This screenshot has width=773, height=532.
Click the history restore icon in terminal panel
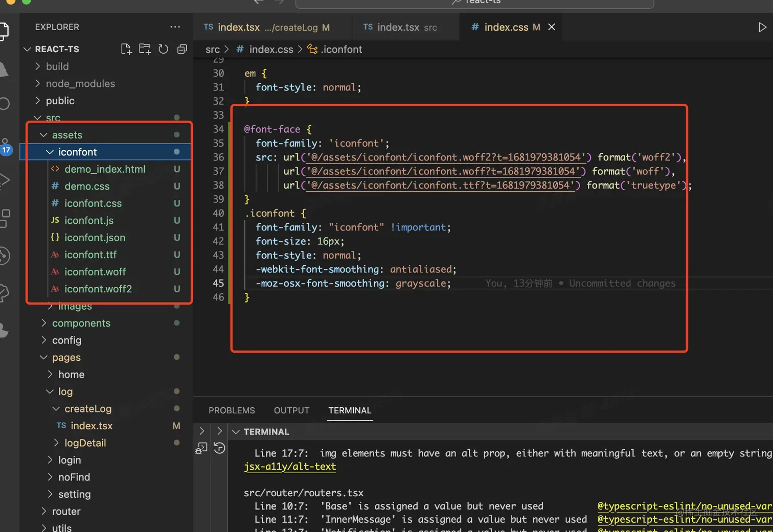[219, 449]
